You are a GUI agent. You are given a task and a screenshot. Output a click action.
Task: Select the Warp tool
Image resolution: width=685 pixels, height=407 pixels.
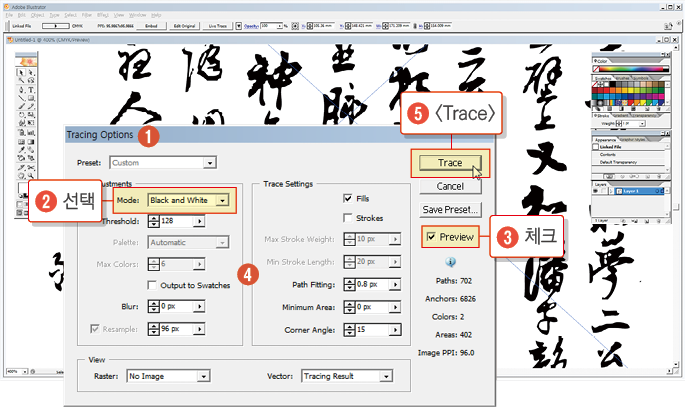coord(21,123)
